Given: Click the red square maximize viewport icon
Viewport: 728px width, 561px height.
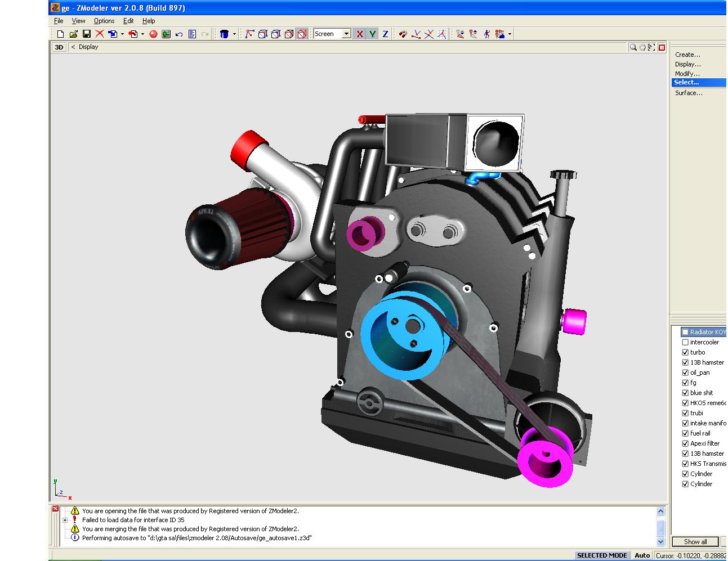Looking at the screenshot, I should [662, 47].
